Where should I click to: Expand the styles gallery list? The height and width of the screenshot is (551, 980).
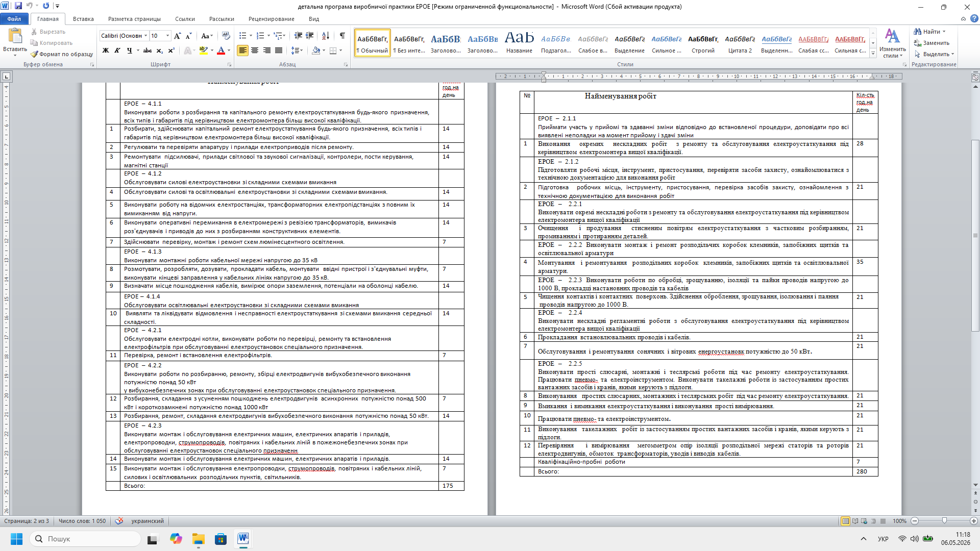[873, 54]
